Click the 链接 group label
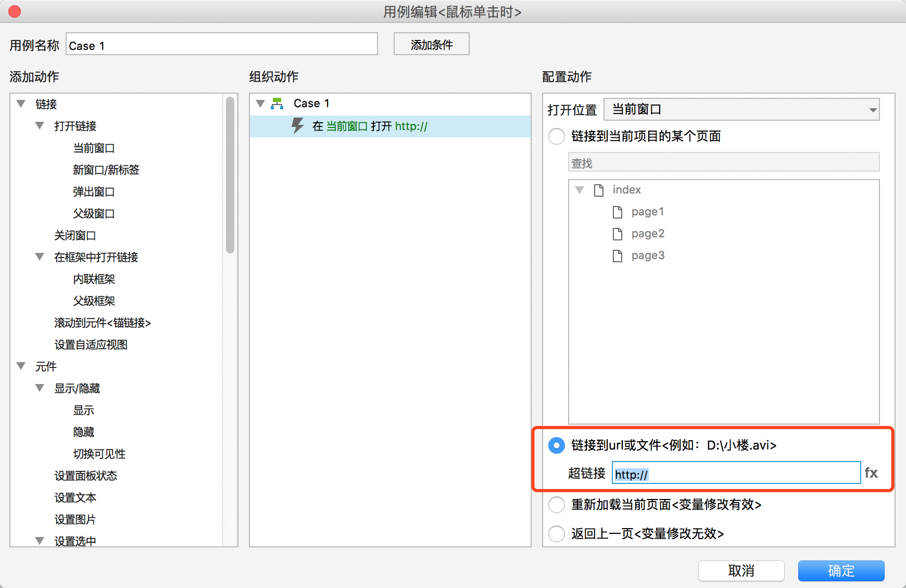This screenshot has width=906, height=588. point(46,104)
